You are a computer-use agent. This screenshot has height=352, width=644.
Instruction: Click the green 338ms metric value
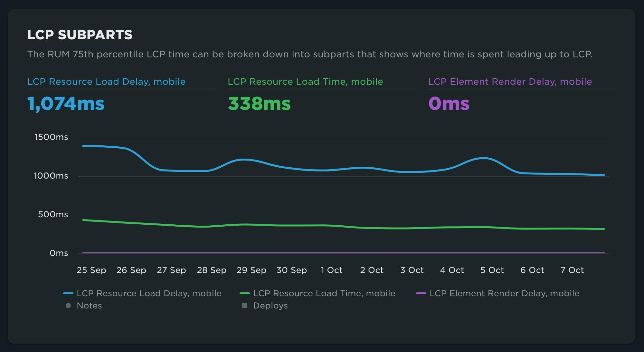coord(259,104)
